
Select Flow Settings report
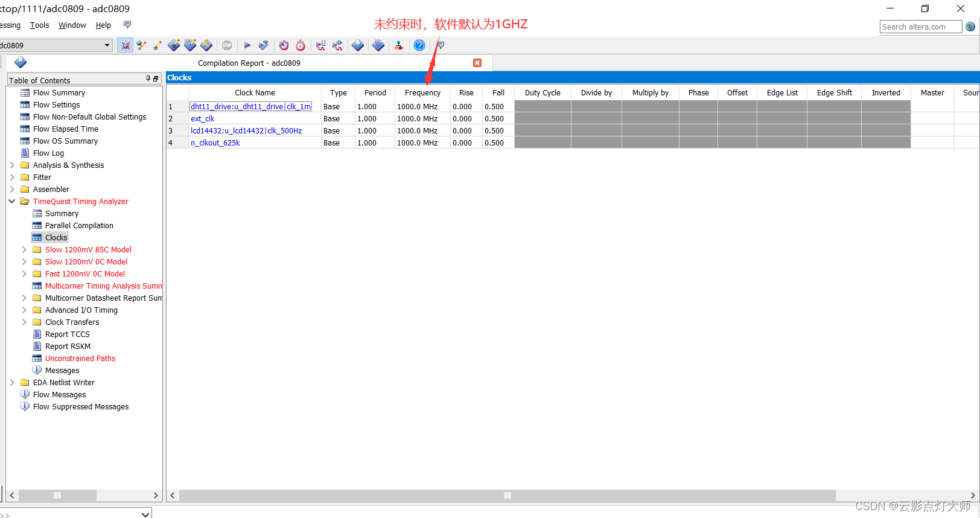[x=56, y=104]
